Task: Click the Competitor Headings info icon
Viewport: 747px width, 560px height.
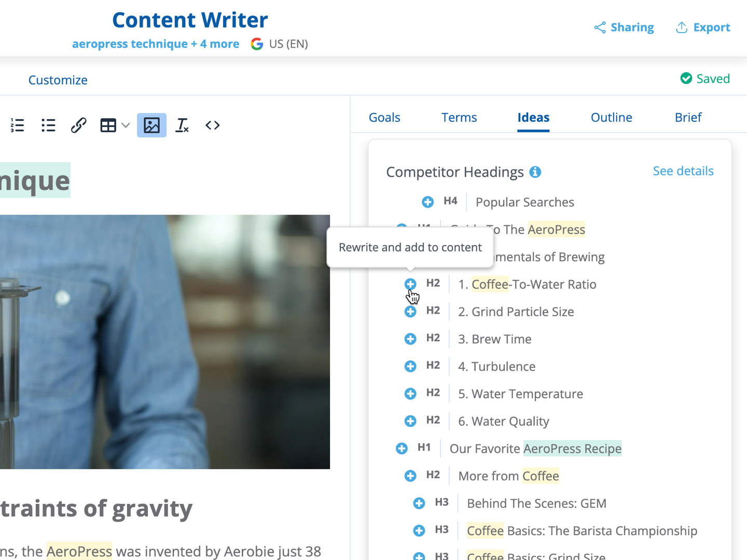Action: coord(535,172)
